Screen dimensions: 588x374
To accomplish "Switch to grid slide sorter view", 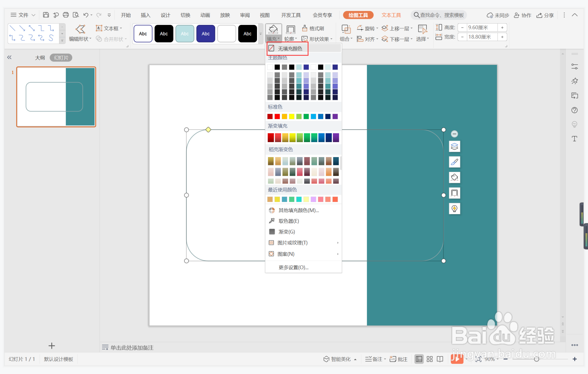I will point(430,359).
